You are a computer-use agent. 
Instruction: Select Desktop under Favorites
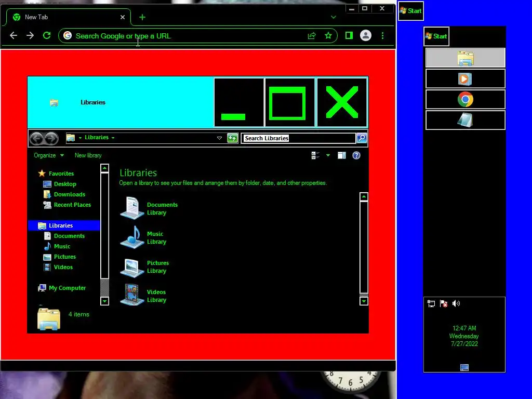(x=65, y=184)
